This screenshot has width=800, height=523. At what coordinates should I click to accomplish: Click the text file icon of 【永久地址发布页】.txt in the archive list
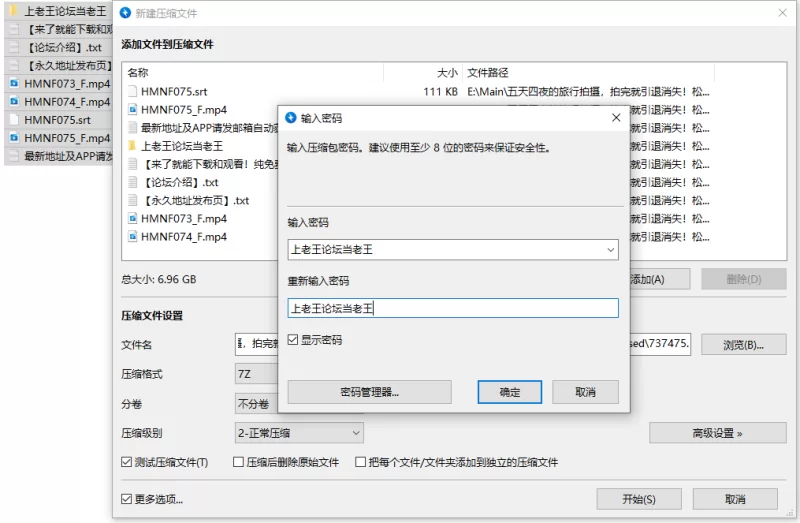pos(132,201)
